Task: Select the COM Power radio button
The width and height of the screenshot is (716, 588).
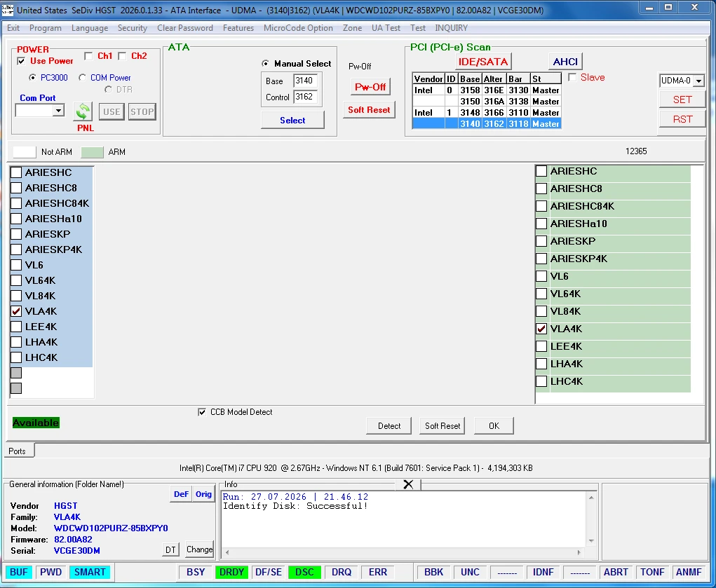Action: click(82, 78)
